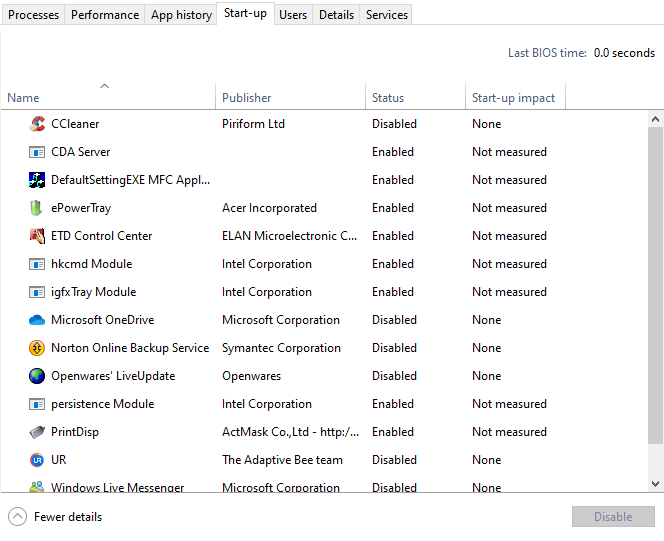
Task: Click the Disable button
Action: click(x=613, y=516)
